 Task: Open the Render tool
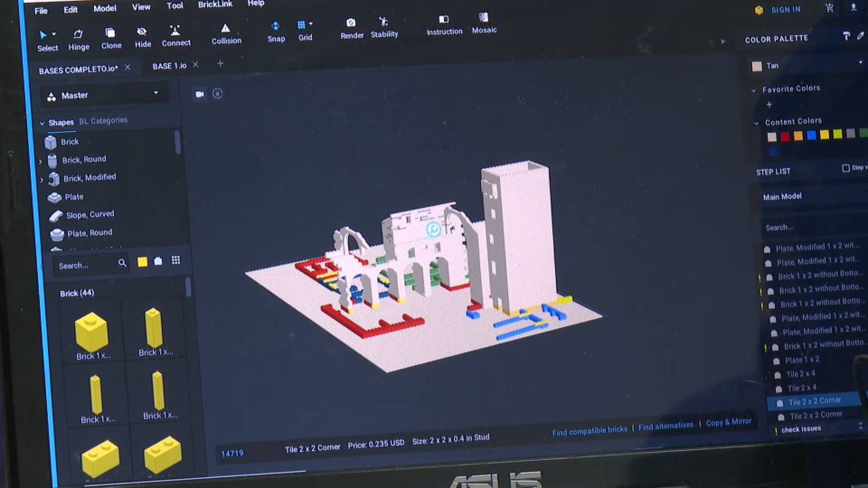pyautogui.click(x=352, y=28)
